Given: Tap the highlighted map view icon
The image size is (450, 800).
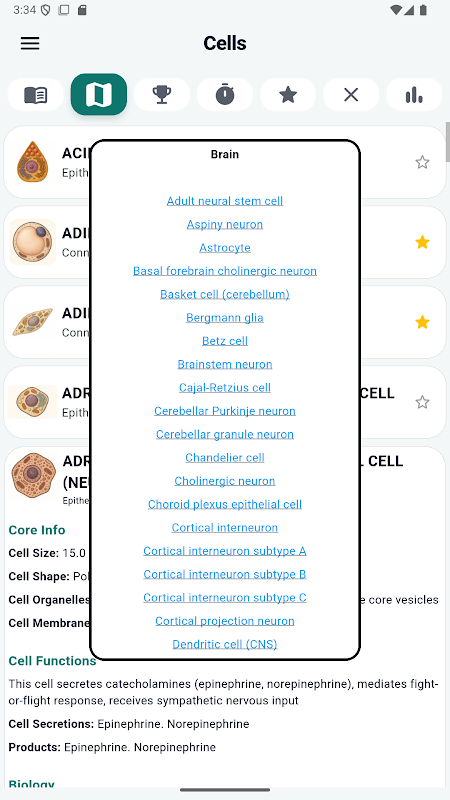Looking at the screenshot, I should coord(99,94).
